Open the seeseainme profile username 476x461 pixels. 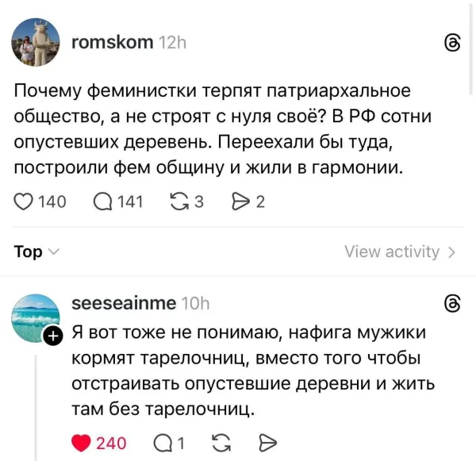pyautogui.click(x=124, y=303)
